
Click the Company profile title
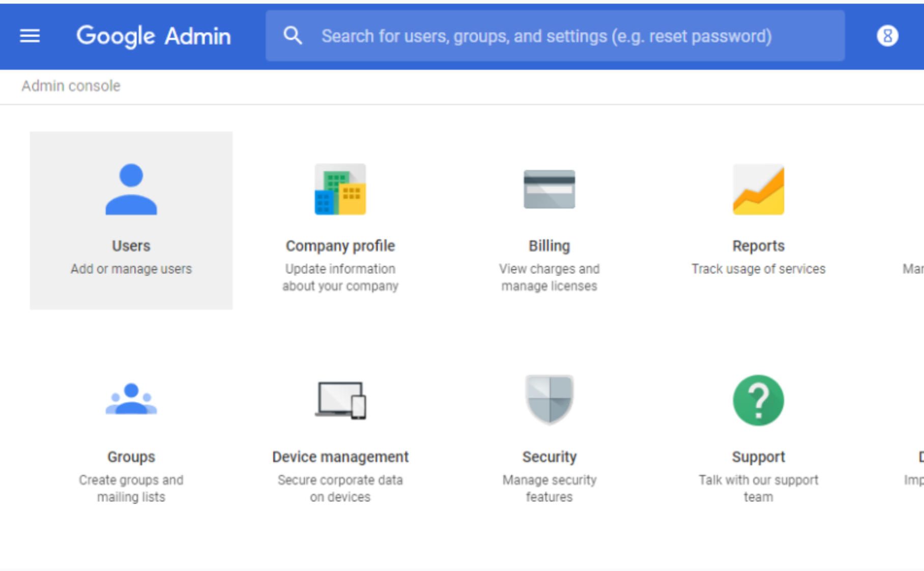(340, 246)
